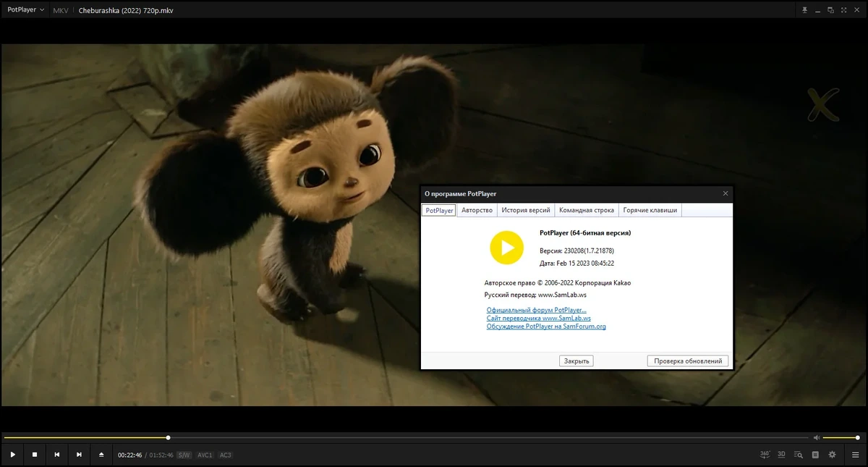Open preferences with the gear icon
The image size is (868, 467).
click(832, 455)
